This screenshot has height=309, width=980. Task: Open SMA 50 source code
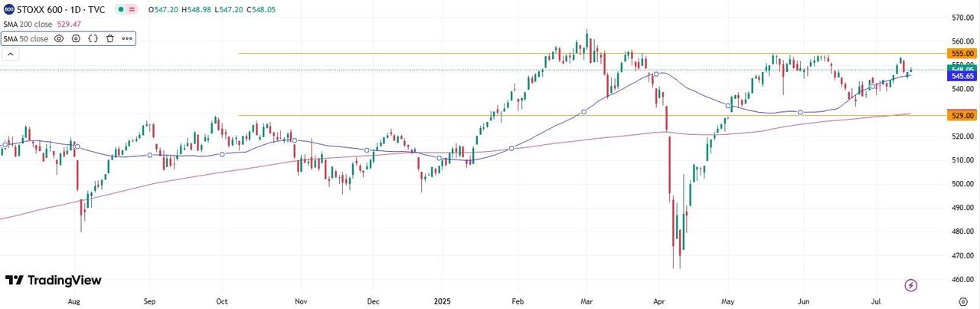click(93, 38)
